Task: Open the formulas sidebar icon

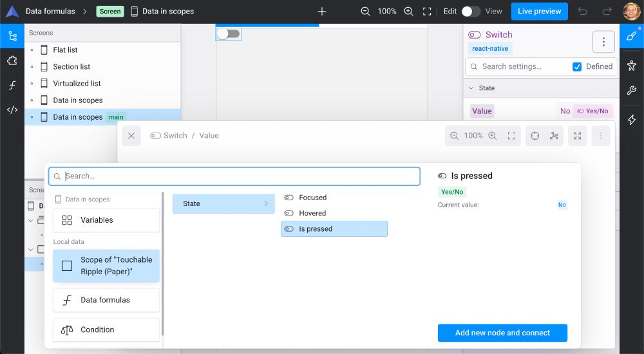Action: coord(12,85)
